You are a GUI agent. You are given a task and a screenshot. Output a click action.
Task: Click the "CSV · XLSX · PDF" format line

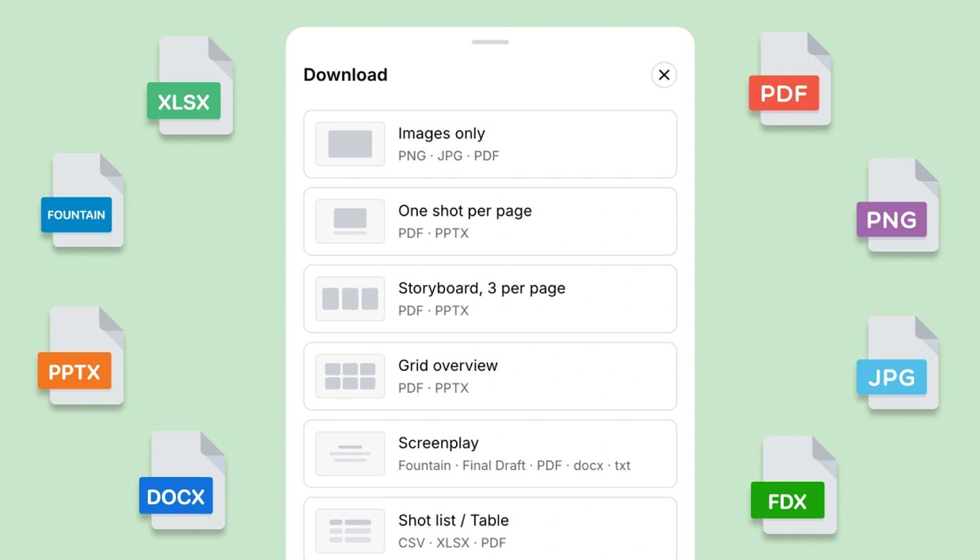[452, 543]
